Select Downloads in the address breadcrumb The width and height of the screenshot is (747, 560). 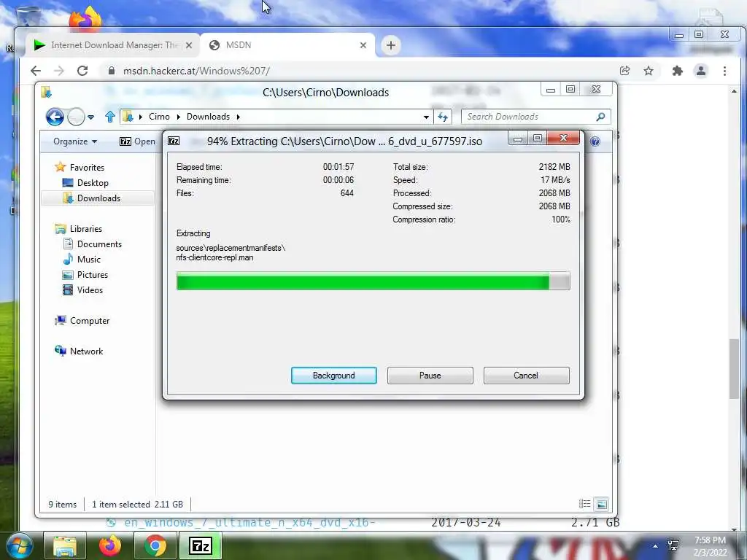pyautogui.click(x=208, y=117)
